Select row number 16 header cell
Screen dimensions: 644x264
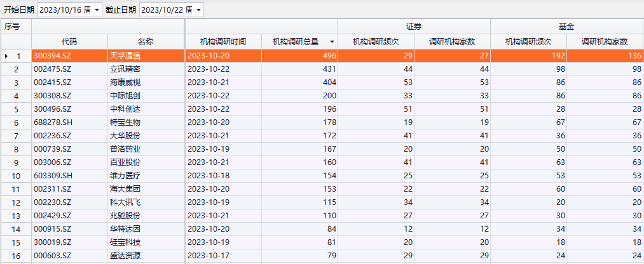tap(16, 256)
